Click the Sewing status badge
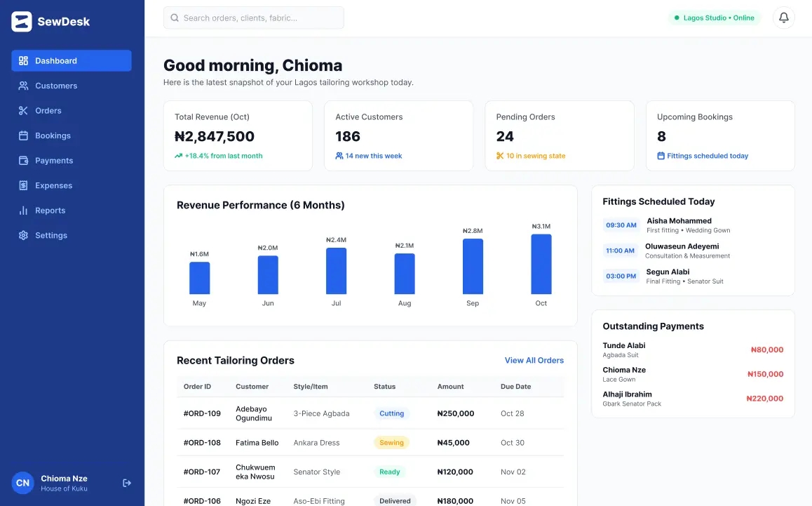Viewport: 812px width, 506px height. click(391, 442)
